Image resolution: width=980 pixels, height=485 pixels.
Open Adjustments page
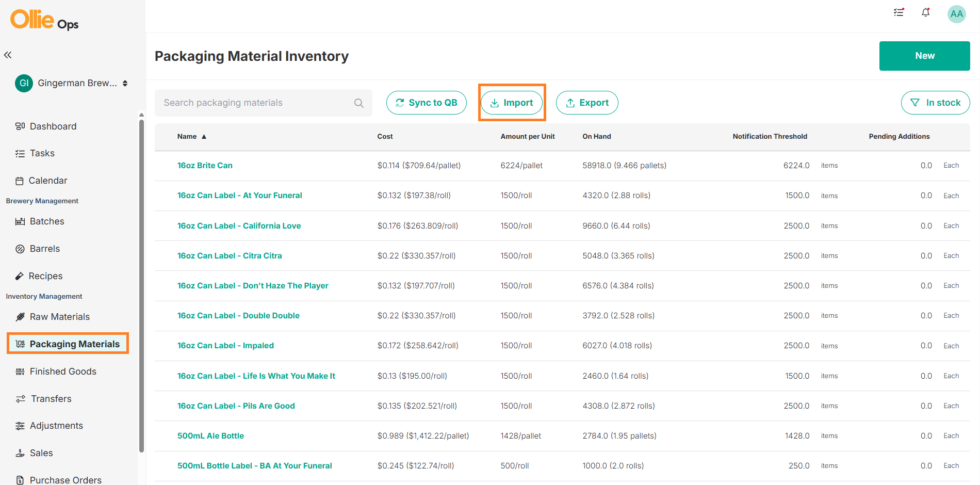tap(49, 426)
